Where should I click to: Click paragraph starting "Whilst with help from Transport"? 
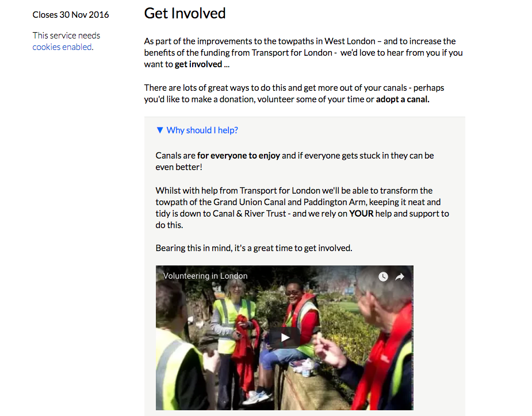[303, 208]
